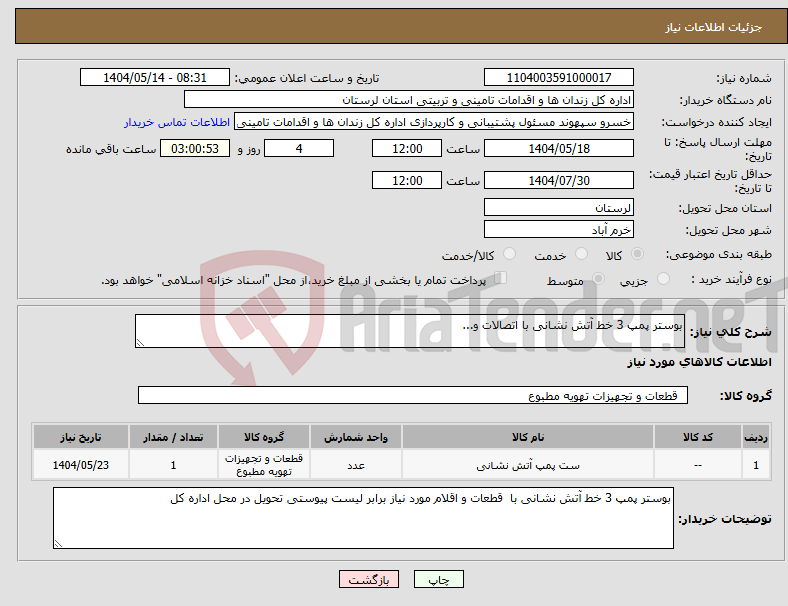Click the کد کالا column header
The height and width of the screenshot is (606, 788).
tap(698, 437)
